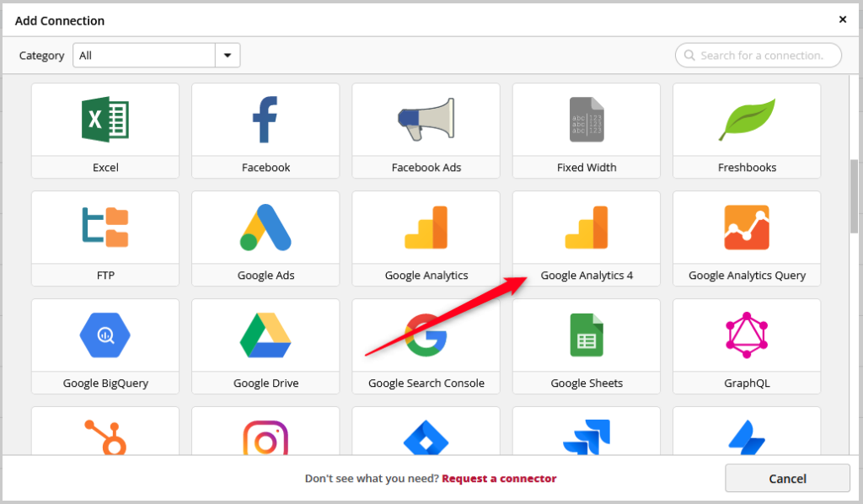Select the FTP folder tree icon
The height and width of the screenshot is (504, 863).
pyautogui.click(x=105, y=228)
